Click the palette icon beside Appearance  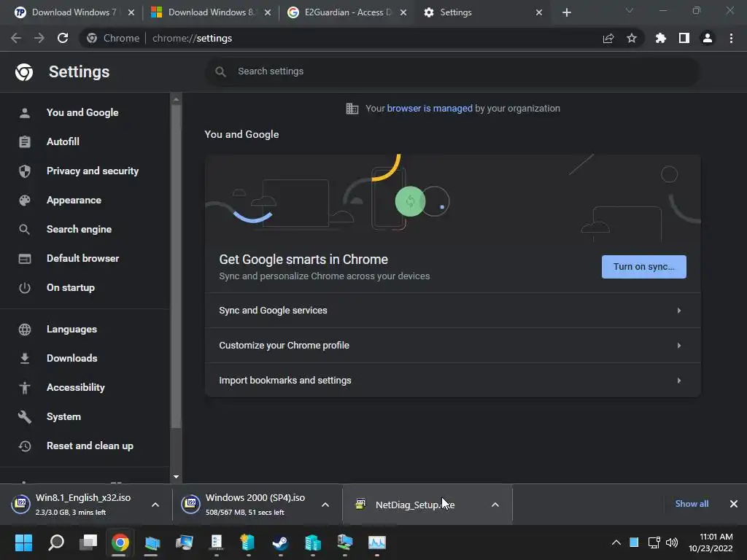[x=25, y=200]
